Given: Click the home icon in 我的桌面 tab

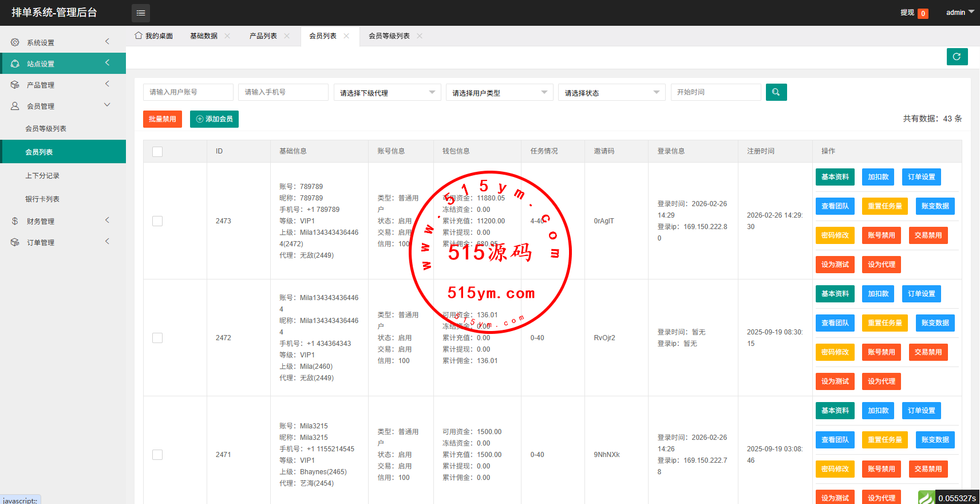Looking at the screenshot, I should pyautogui.click(x=139, y=36).
